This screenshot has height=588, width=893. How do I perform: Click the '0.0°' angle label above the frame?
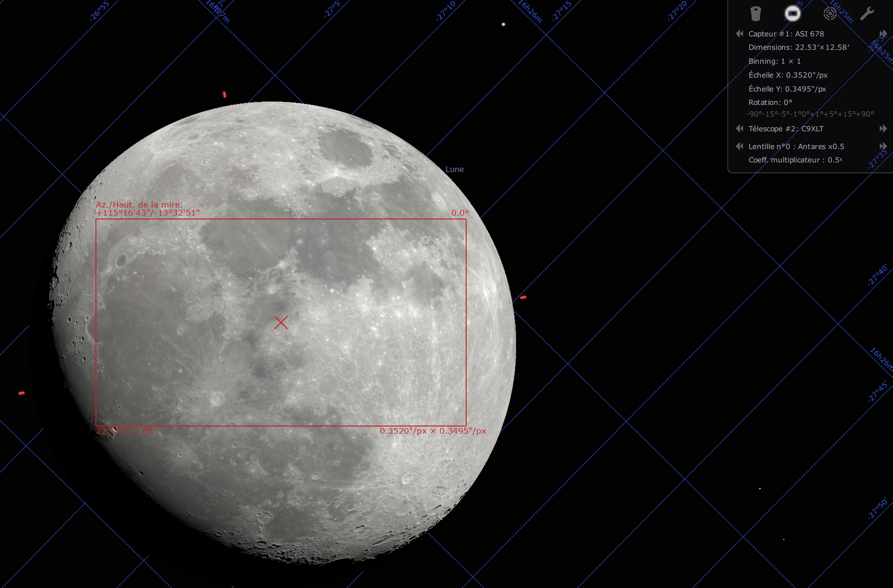tap(460, 213)
